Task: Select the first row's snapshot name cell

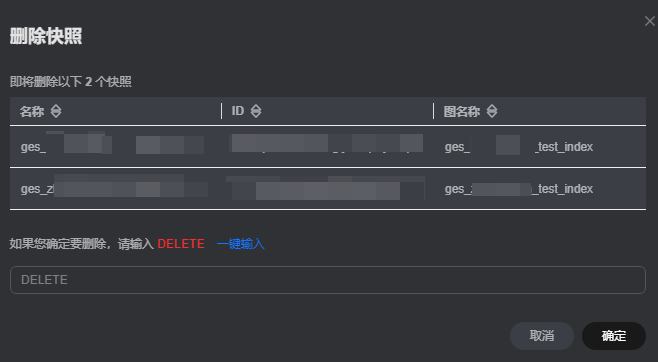Action: coord(112,146)
